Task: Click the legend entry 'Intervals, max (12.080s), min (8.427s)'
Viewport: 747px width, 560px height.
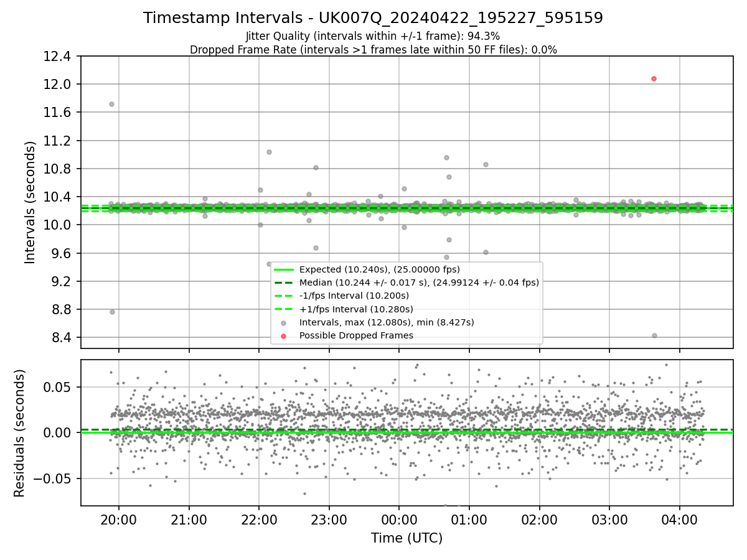Action: (x=387, y=322)
